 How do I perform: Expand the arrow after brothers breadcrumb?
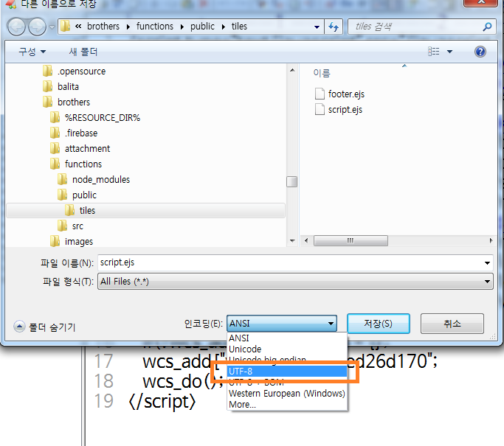coord(128,27)
